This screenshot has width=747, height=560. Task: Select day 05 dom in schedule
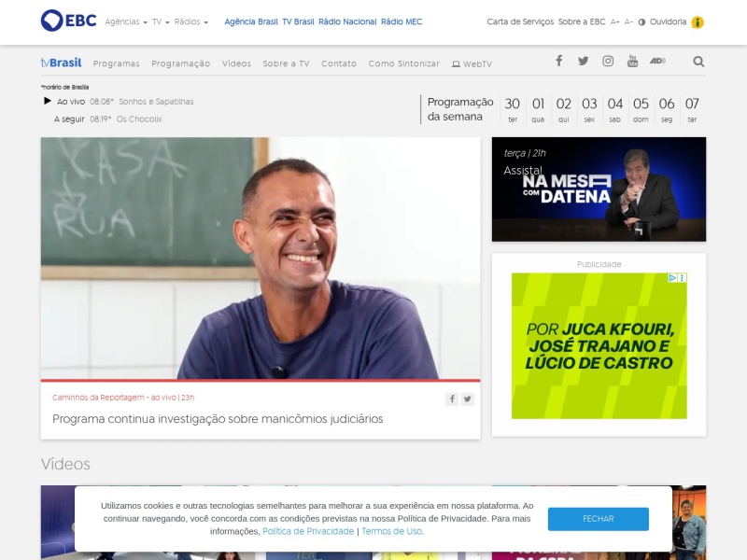[x=641, y=109]
